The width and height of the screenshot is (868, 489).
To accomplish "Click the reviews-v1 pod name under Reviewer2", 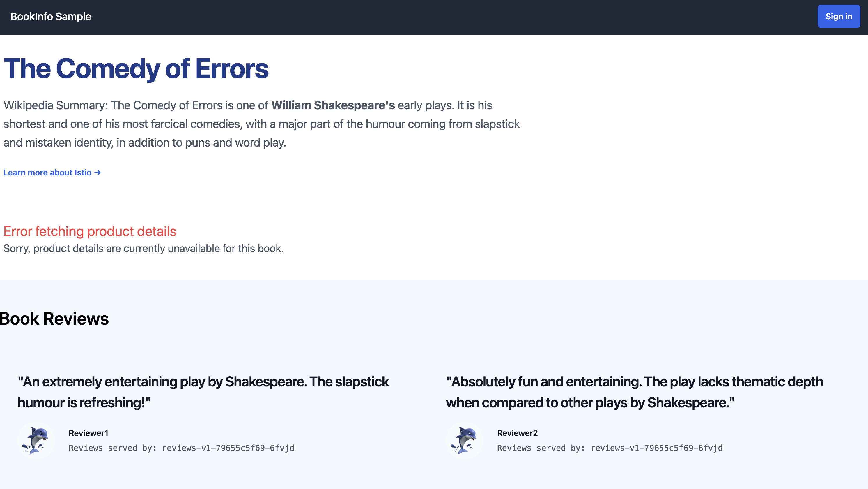I will [656, 448].
